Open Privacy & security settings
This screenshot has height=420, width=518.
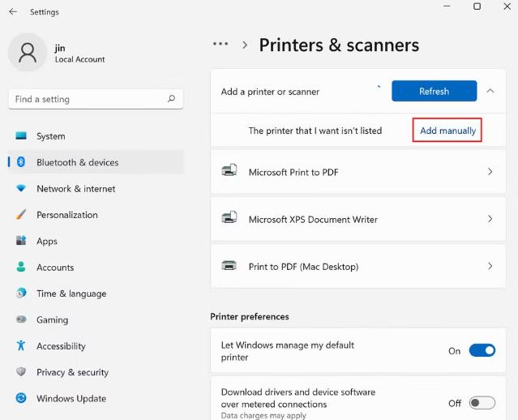[96, 372]
